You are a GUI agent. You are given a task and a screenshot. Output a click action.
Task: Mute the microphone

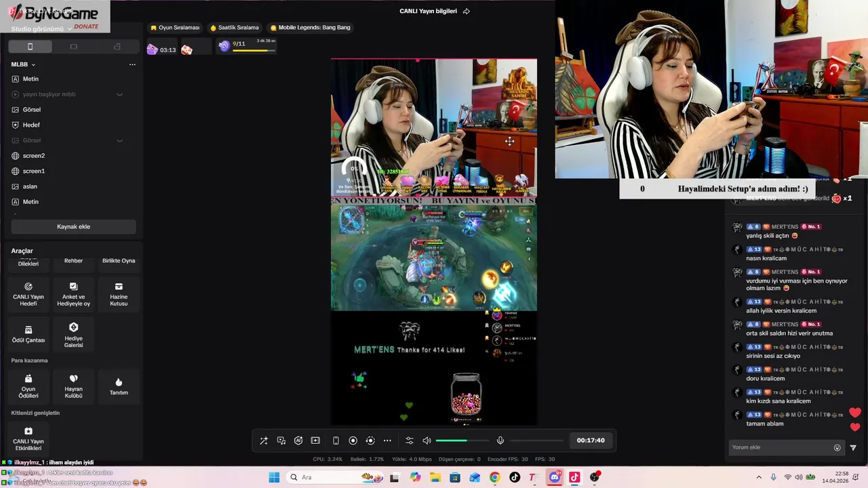(500, 441)
